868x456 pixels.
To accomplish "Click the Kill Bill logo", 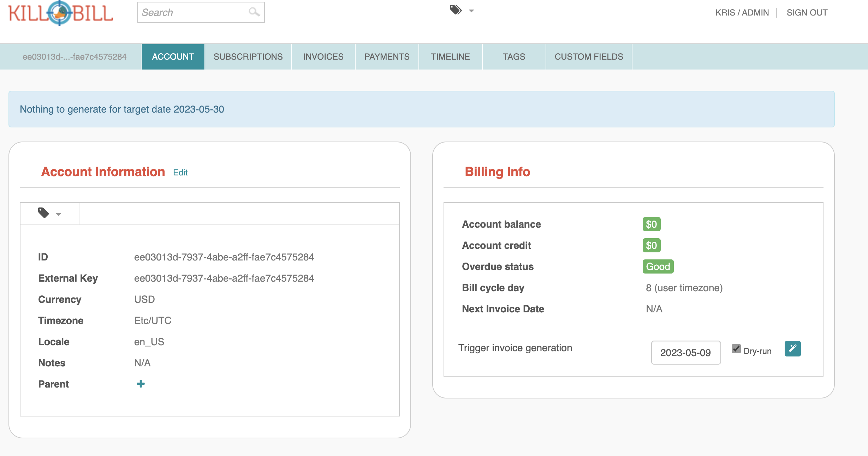I will (x=60, y=13).
